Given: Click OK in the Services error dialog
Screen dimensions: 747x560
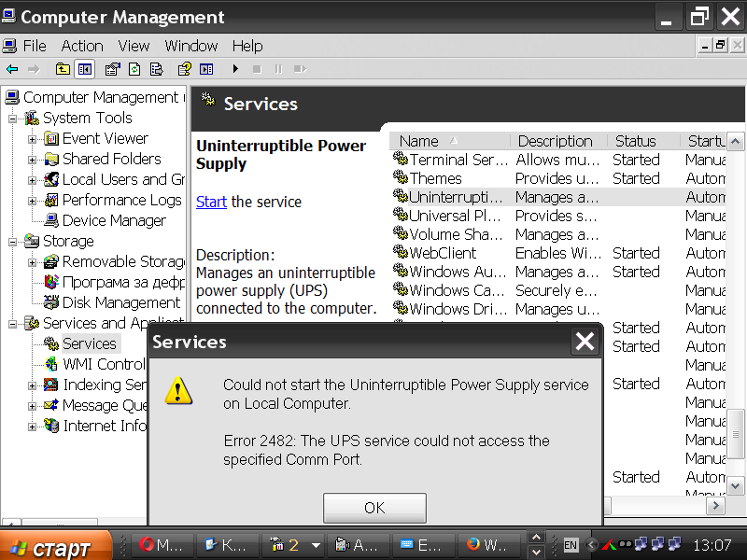Looking at the screenshot, I should 374,508.
